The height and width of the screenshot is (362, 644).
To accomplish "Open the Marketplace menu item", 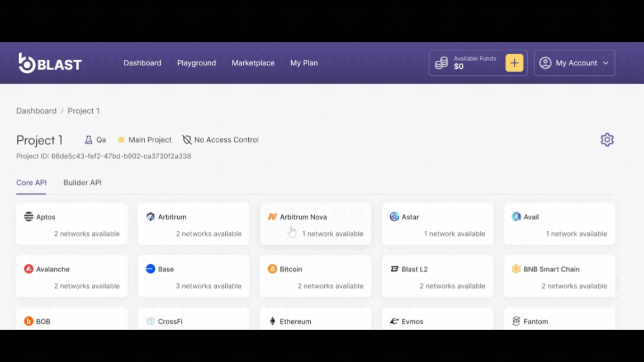I will [253, 63].
